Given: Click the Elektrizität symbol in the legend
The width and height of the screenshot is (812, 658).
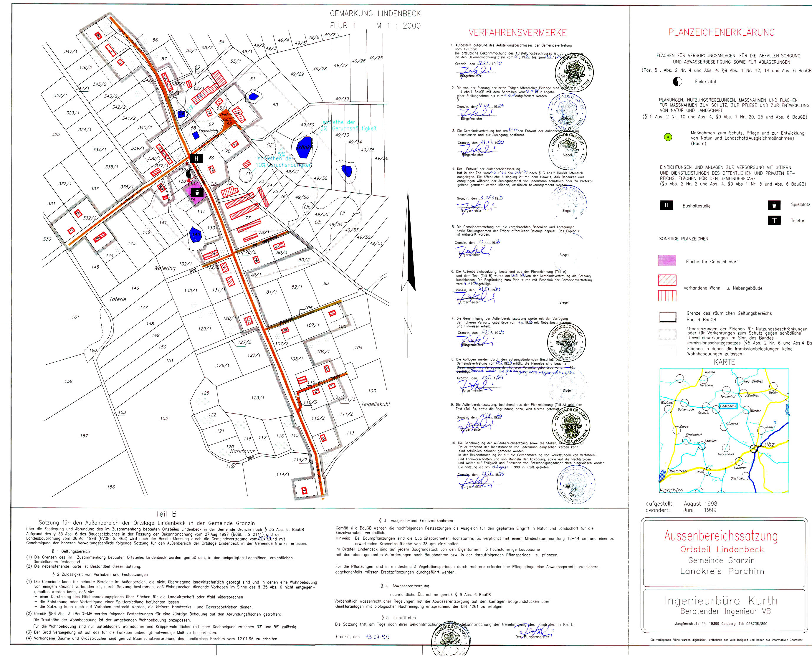Looking at the screenshot, I should tap(677, 82).
